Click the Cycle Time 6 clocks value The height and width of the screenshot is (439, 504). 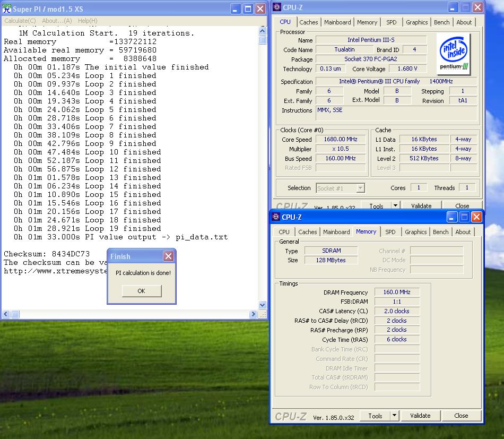[x=397, y=339]
